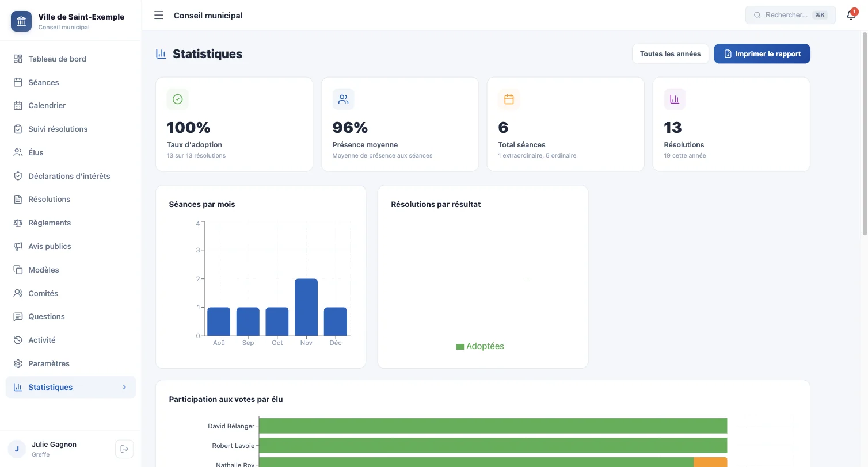Open Questions in the sidebar

coord(71,317)
